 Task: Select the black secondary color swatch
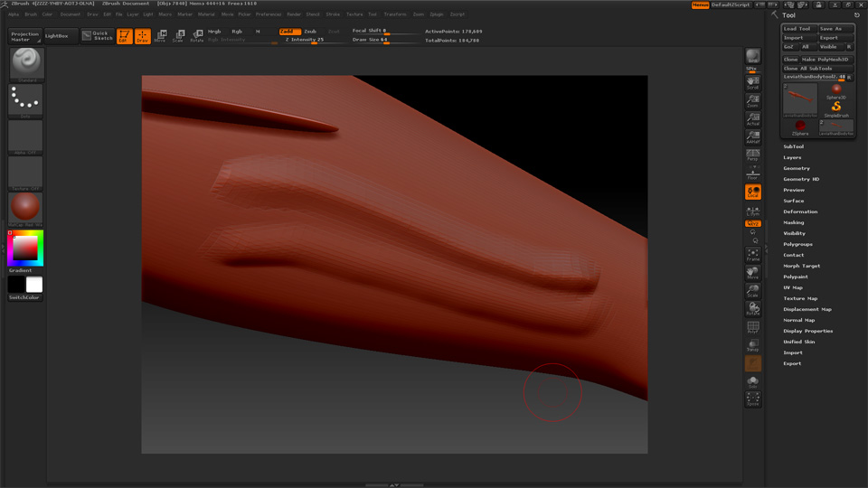16,285
